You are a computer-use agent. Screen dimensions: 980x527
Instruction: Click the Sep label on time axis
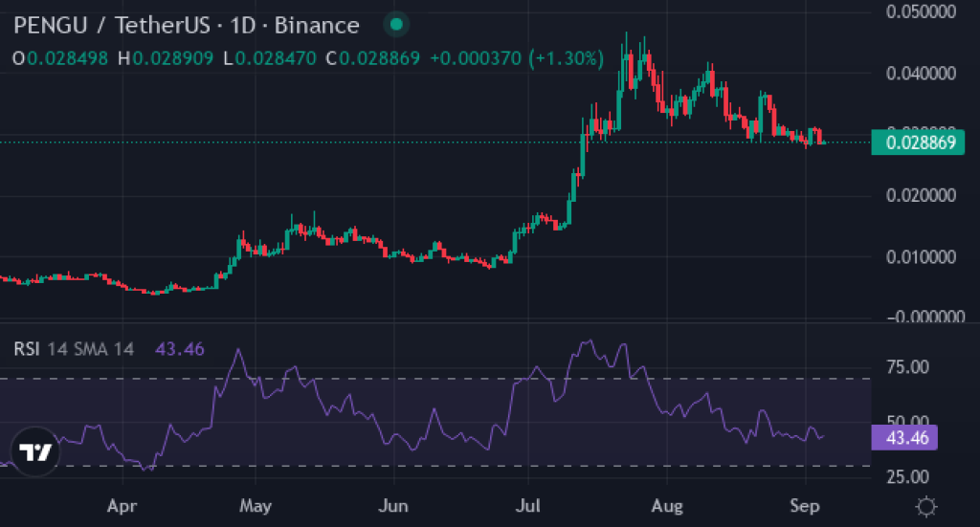coord(804,505)
